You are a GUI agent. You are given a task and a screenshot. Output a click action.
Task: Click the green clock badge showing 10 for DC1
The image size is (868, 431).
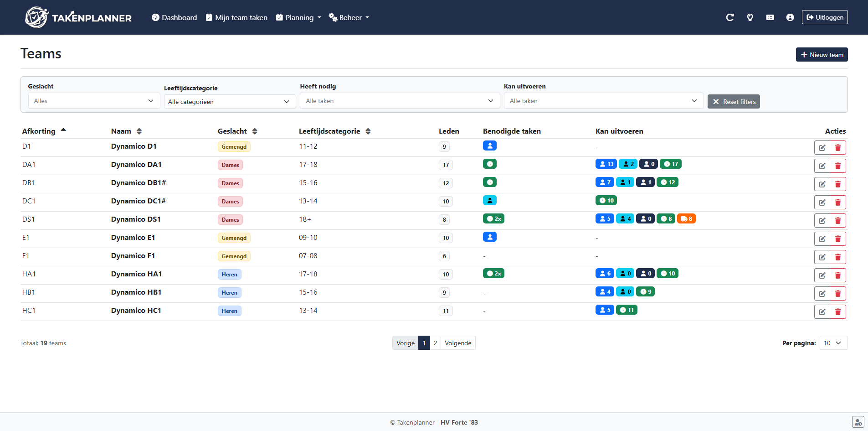pyautogui.click(x=606, y=200)
